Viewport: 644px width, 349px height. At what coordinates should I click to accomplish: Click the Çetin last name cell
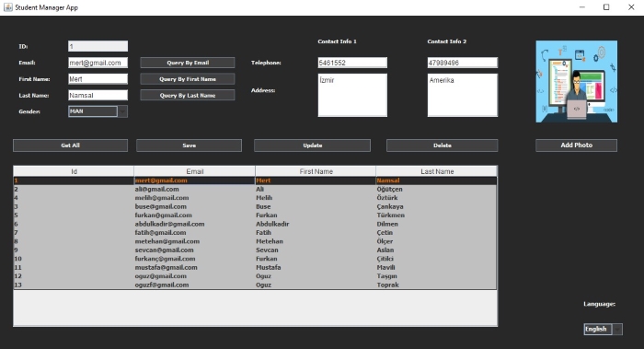coord(436,233)
